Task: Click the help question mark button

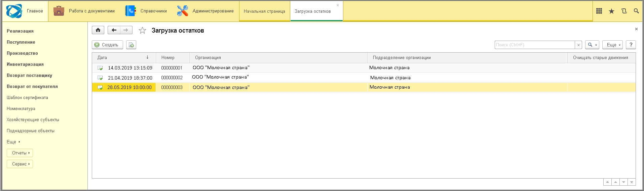Action: click(631, 45)
